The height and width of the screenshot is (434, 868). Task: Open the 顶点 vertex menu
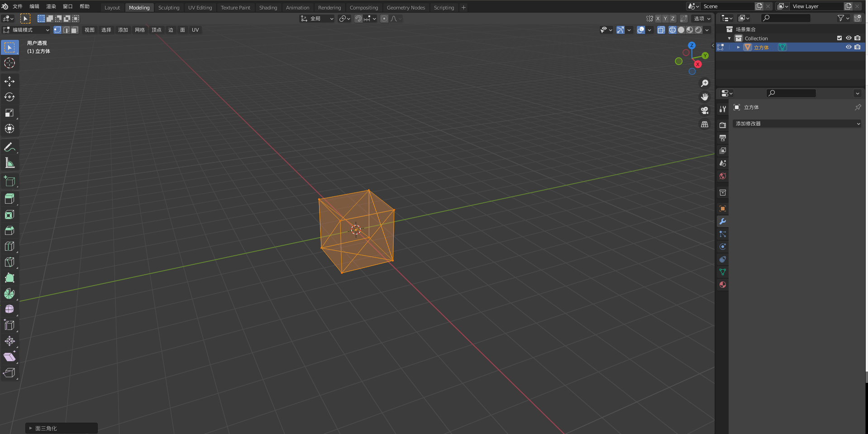157,30
